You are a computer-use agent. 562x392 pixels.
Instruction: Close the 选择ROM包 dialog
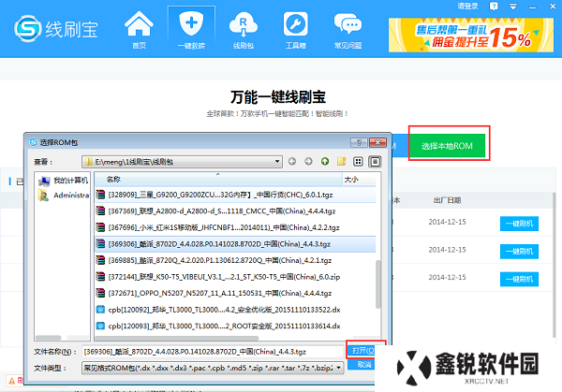377,142
